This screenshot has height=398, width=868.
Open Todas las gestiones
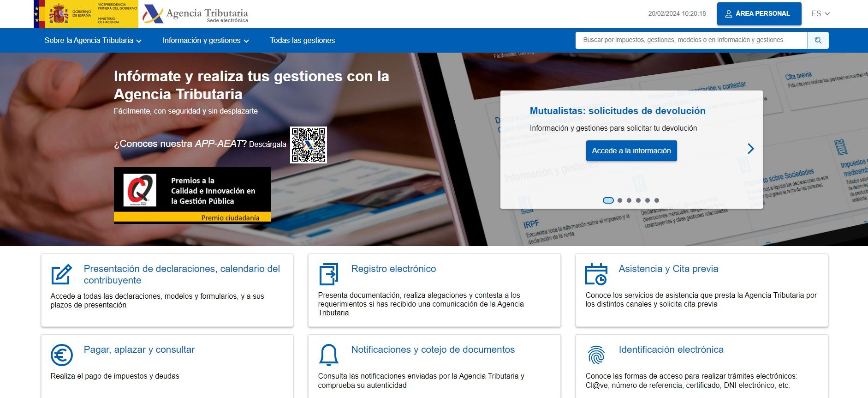[x=303, y=41]
